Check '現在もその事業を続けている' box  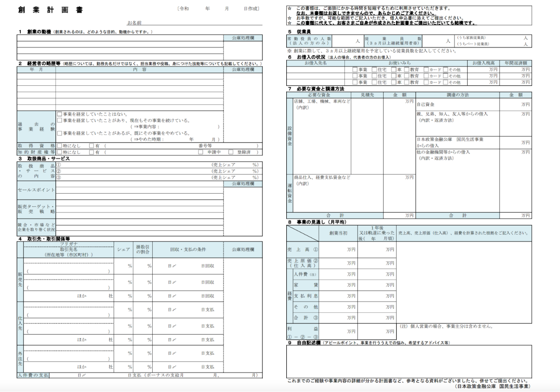[x=59, y=121]
